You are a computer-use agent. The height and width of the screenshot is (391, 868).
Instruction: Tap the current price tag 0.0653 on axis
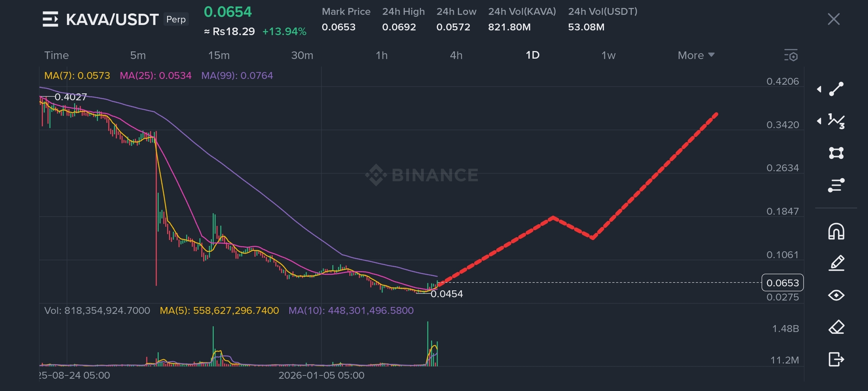tap(783, 283)
